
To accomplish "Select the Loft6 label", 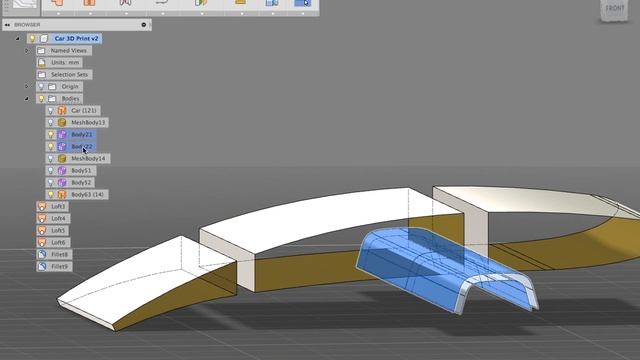I will [58, 242].
